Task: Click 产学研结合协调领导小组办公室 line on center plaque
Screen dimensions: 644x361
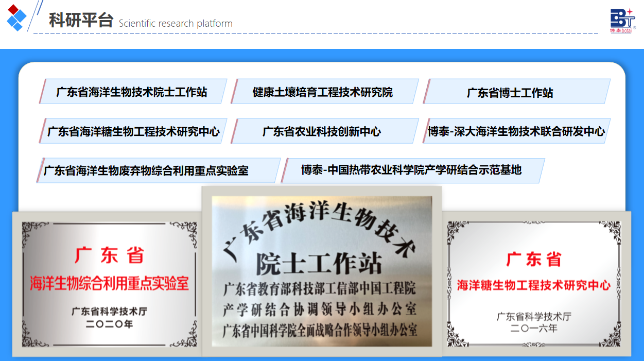Action: click(x=320, y=309)
